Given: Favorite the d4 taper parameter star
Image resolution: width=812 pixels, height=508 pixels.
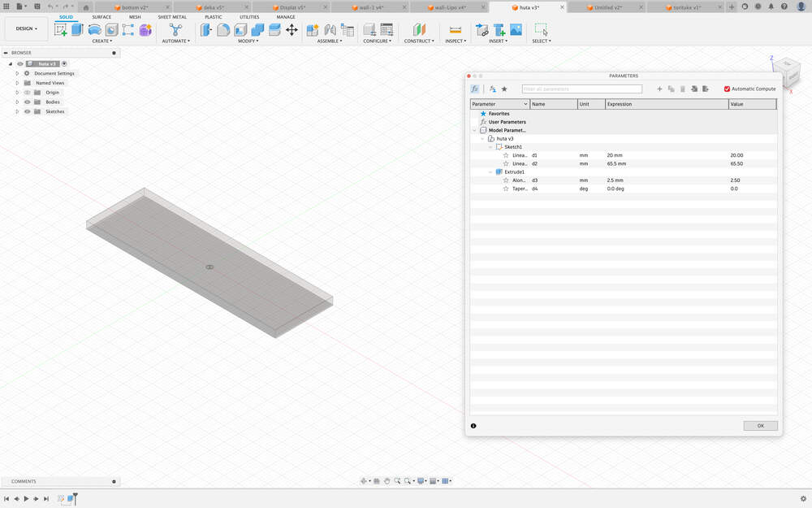Looking at the screenshot, I should point(506,189).
